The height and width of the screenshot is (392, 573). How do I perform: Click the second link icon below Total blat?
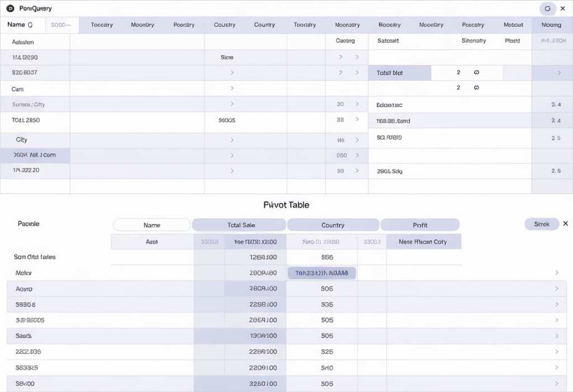475,88
